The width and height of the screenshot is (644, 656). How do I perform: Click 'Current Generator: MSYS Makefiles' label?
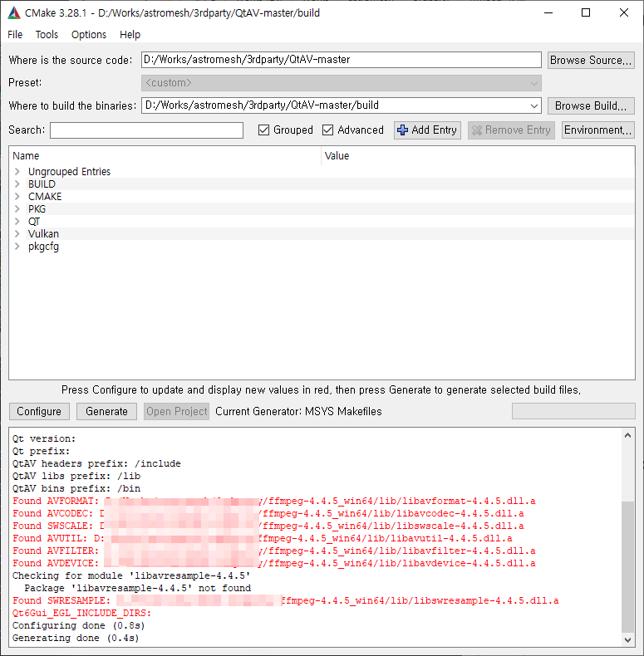298,412
